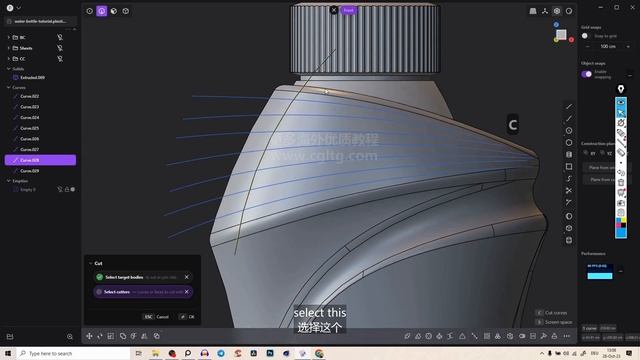The image size is (640, 360).
Task: Switch to control-point selection mode at the top left
Action: 89,11
